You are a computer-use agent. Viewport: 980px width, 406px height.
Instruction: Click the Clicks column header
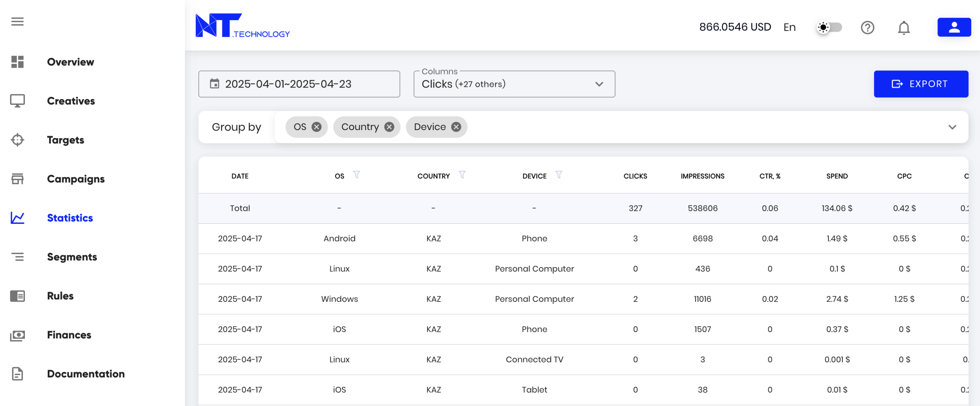[x=635, y=176]
